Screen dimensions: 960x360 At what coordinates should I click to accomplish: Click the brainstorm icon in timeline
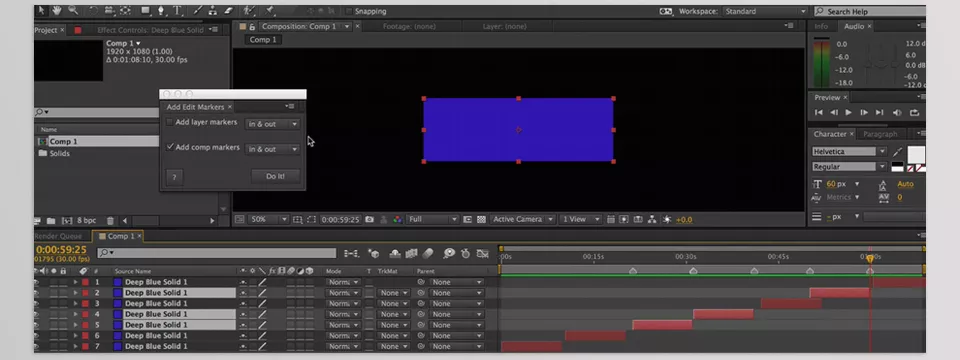tap(450, 253)
